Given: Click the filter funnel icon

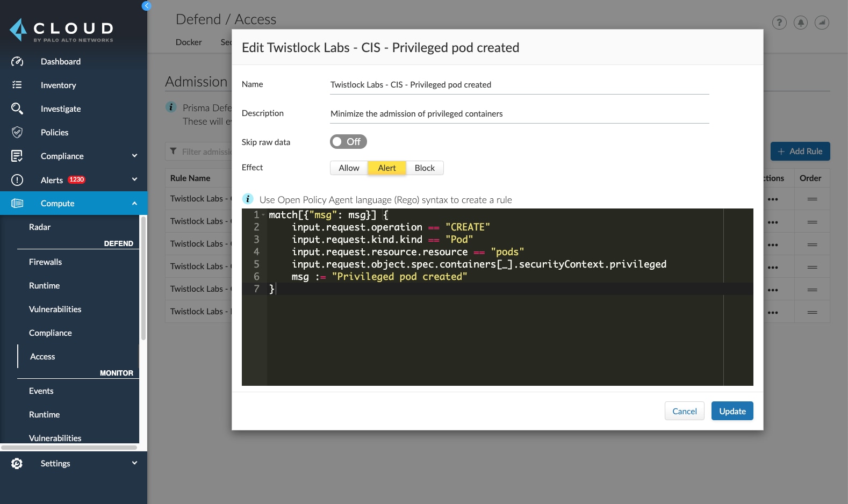Looking at the screenshot, I should pos(173,152).
